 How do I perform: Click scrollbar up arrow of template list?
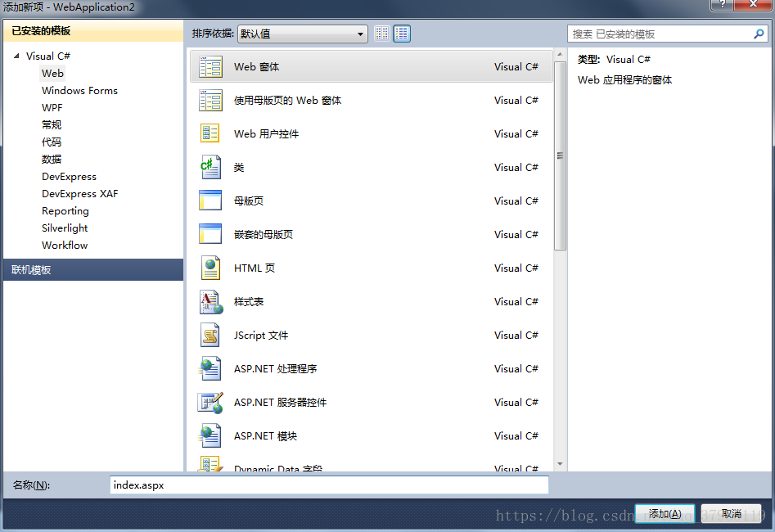click(x=560, y=54)
